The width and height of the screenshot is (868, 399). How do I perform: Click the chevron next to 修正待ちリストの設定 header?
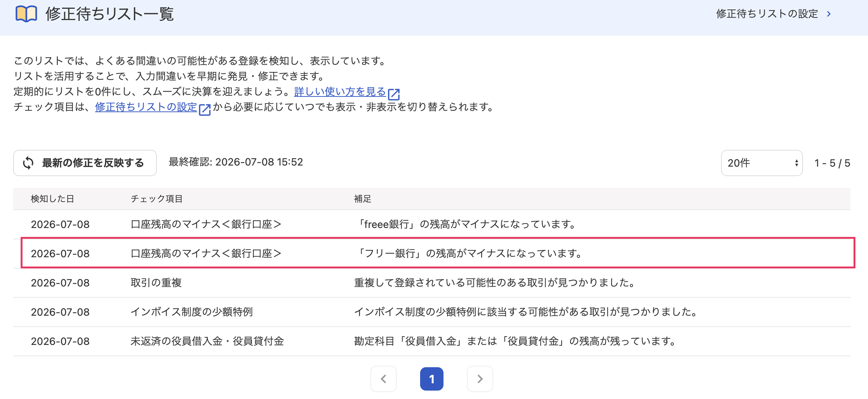tap(829, 14)
